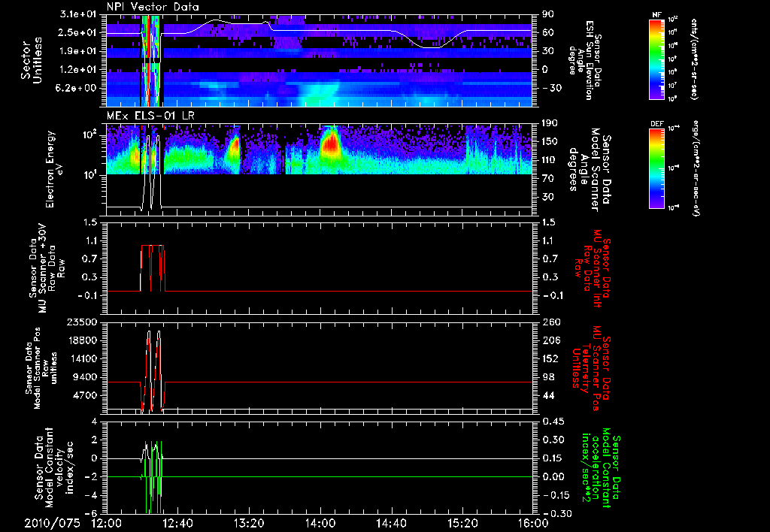Click the '12:00' time axis label
The image size is (770, 532).
(107, 523)
